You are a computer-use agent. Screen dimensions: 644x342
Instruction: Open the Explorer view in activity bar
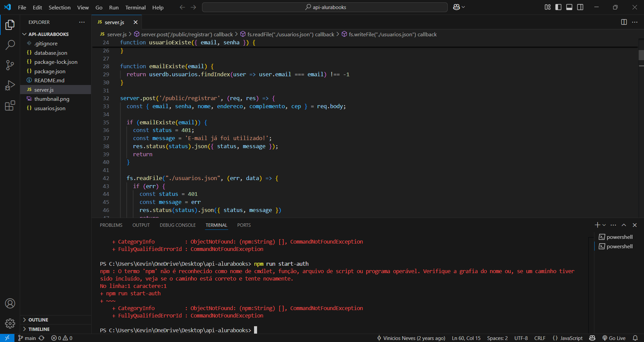pyautogui.click(x=10, y=25)
